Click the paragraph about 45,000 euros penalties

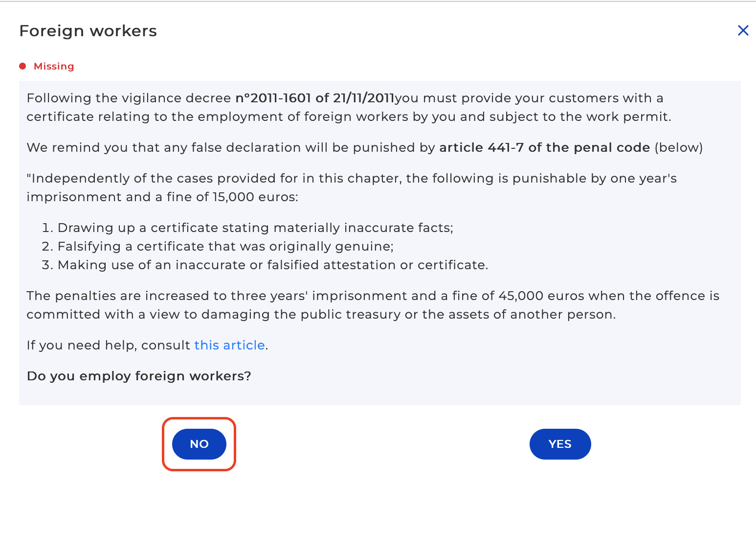pos(373,305)
